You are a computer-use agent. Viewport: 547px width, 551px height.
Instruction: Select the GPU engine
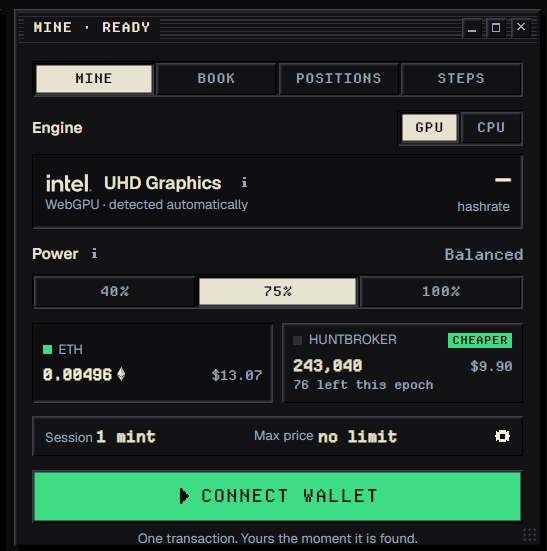[429, 128]
